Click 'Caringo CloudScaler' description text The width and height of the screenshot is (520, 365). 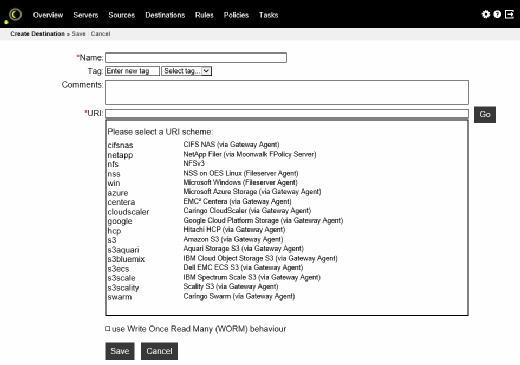[247, 211]
